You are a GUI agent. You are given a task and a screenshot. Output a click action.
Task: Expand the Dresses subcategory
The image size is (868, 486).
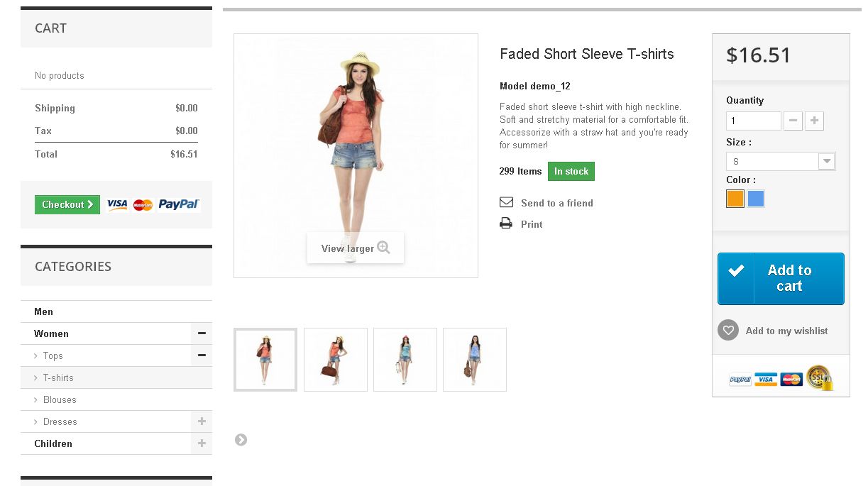click(x=202, y=421)
